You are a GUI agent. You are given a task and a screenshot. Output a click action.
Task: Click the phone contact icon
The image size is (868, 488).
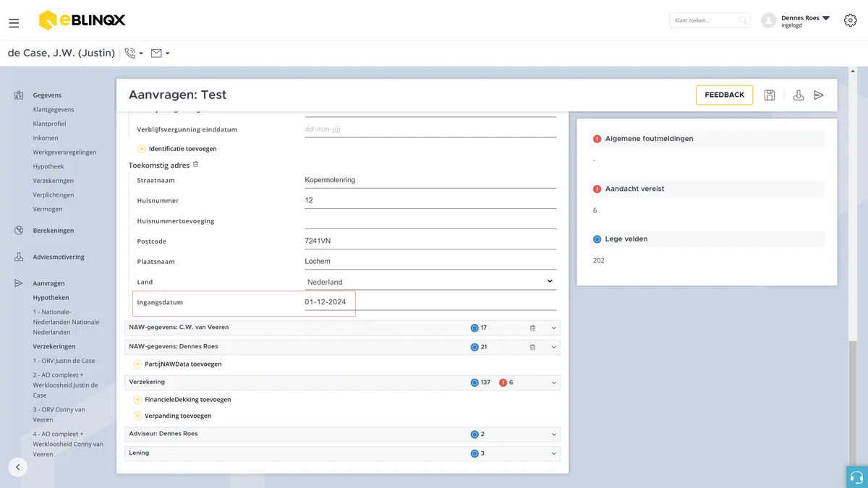coord(130,53)
